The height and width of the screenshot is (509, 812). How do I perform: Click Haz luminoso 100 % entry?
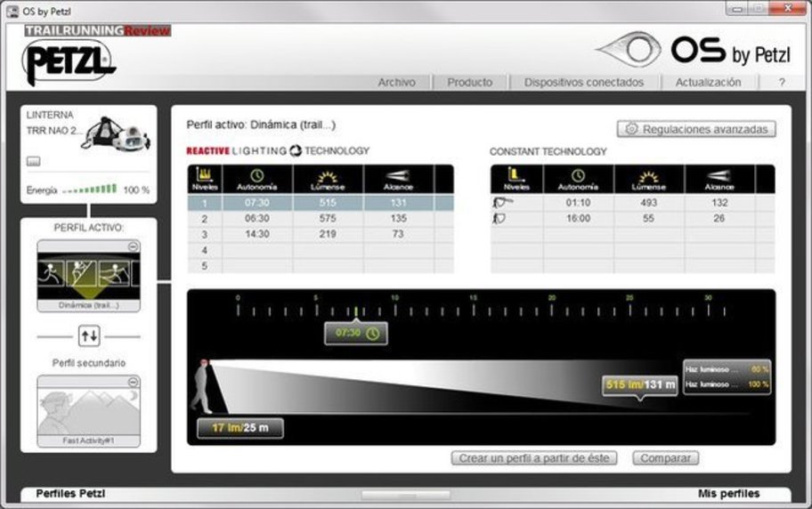pos(727,384)
